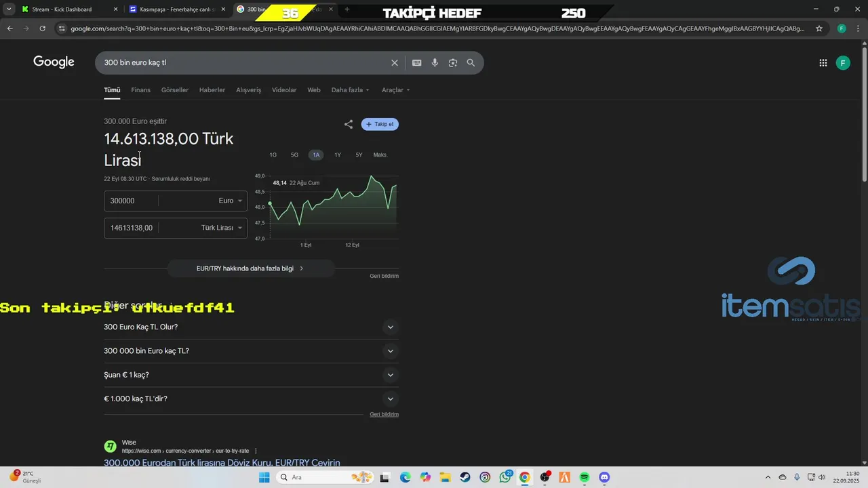Image resolution: width=868 pixels, height=488 pixels.
Task: Open the Chrome profile icon in the toolbar
Action: [x=842, y=28]
